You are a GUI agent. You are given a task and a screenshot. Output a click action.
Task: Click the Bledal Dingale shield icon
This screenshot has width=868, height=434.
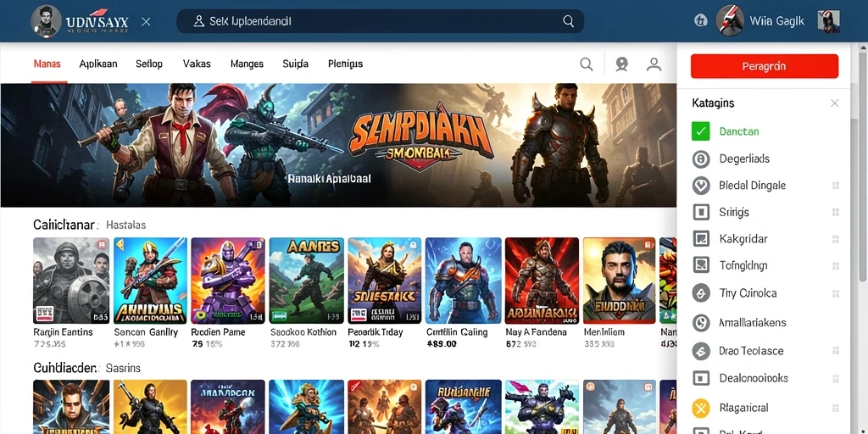[701, 186]
